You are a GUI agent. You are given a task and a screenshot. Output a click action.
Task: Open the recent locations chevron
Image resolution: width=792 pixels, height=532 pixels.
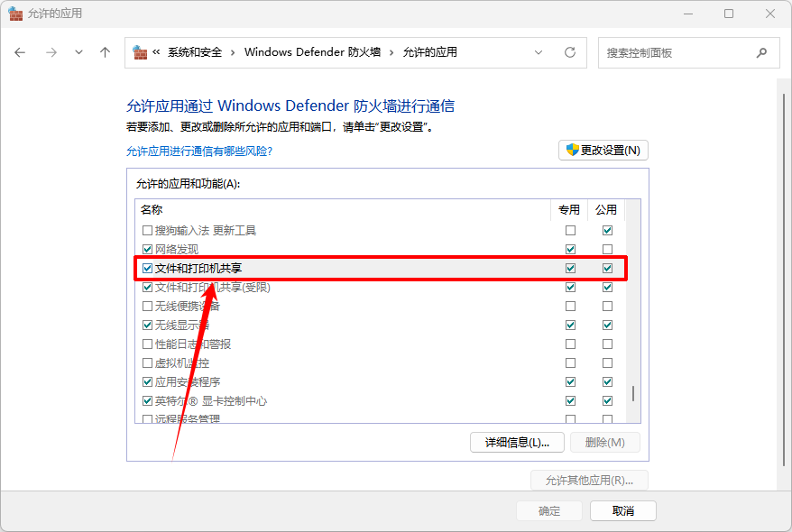(x=78, y=52)
